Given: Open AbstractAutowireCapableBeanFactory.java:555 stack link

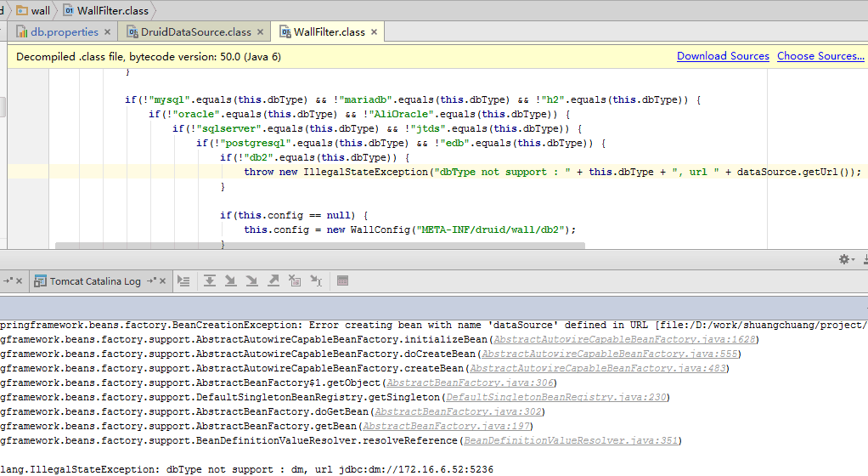Looking at the screenshot, I should [x=610, y=354].
